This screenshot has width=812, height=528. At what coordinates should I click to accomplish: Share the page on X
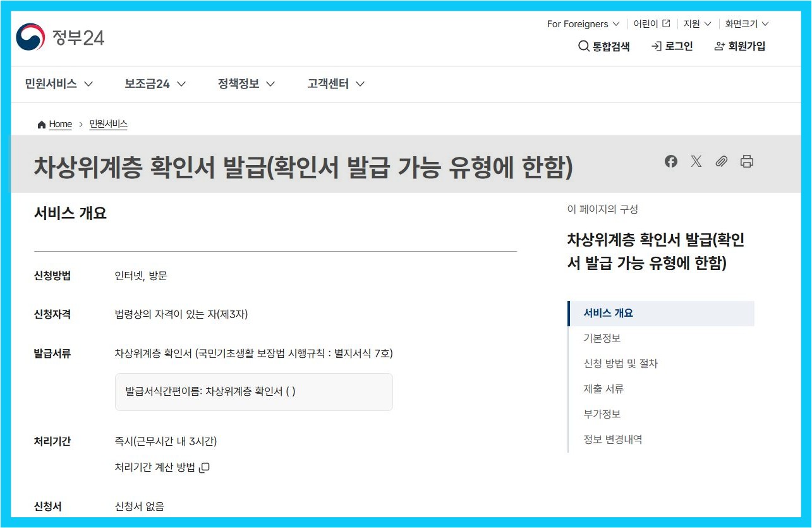point(696,161)
